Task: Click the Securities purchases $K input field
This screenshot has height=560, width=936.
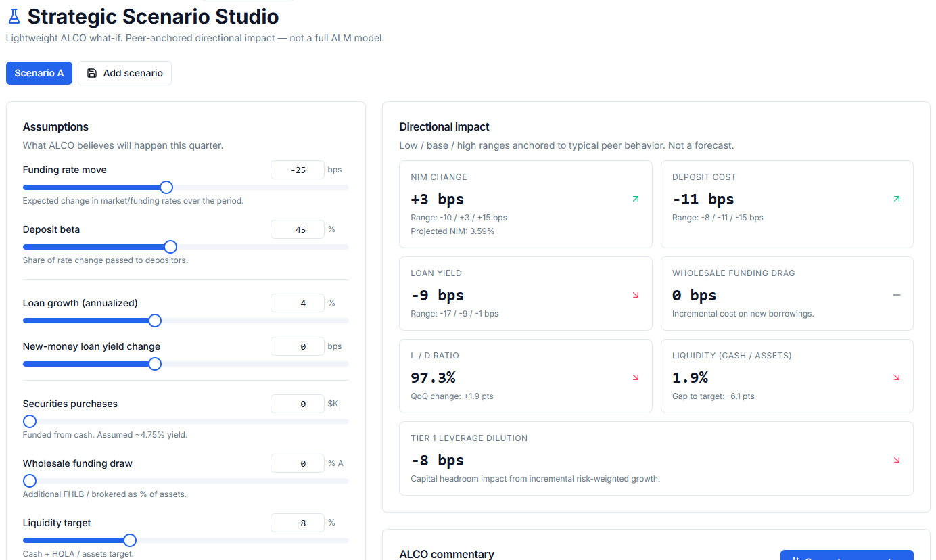Action: 297,404
